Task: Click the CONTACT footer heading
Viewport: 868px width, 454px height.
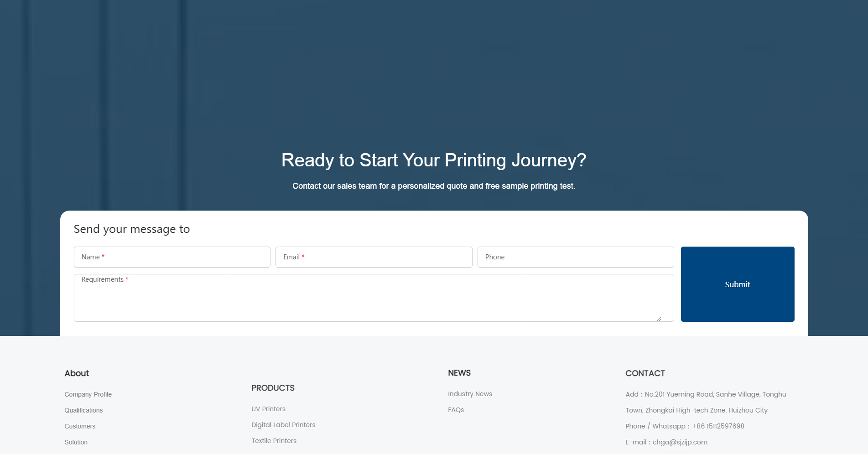Action: point(645,373)
